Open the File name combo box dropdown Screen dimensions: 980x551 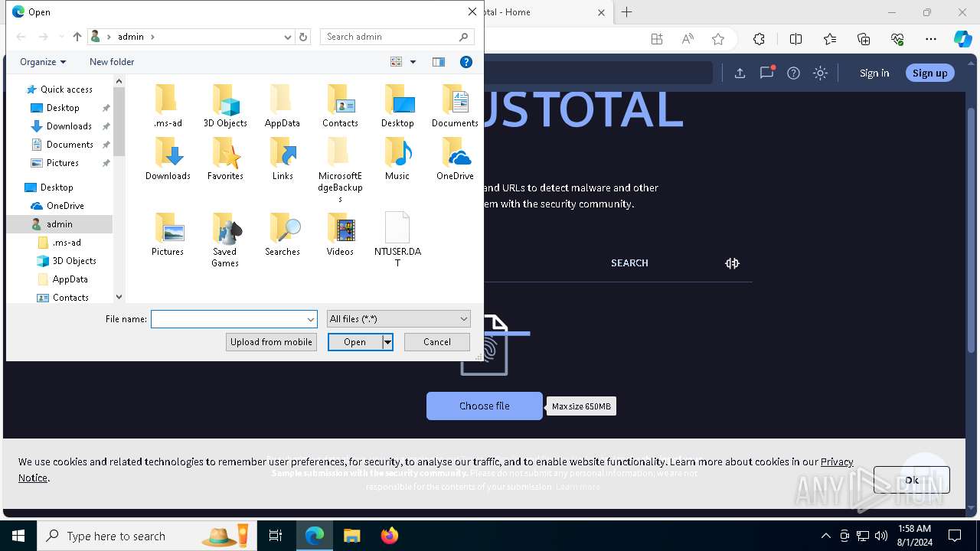(x=311, y=319)
